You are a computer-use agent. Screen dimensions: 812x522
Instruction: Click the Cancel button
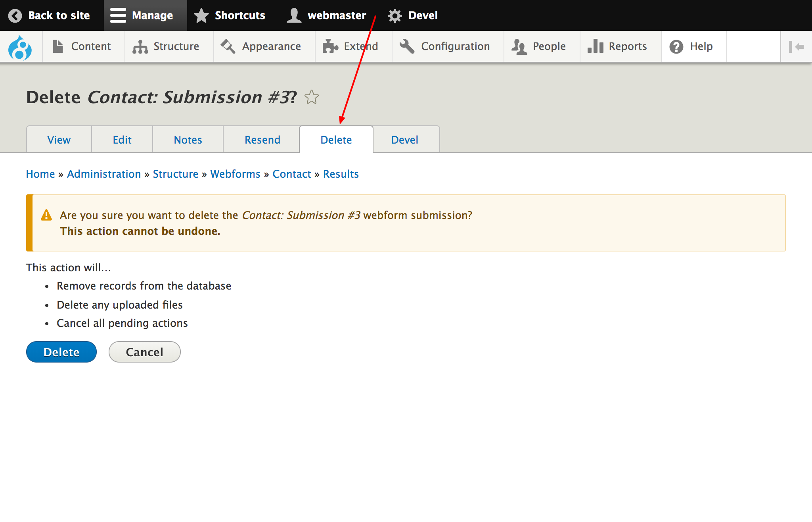145,352
